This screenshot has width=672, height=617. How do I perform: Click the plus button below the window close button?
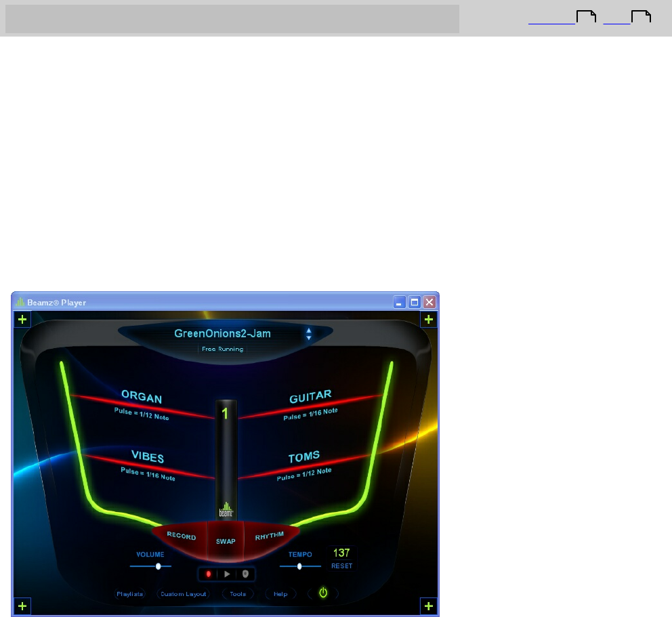pyautogui.click(x=429, y=319)
